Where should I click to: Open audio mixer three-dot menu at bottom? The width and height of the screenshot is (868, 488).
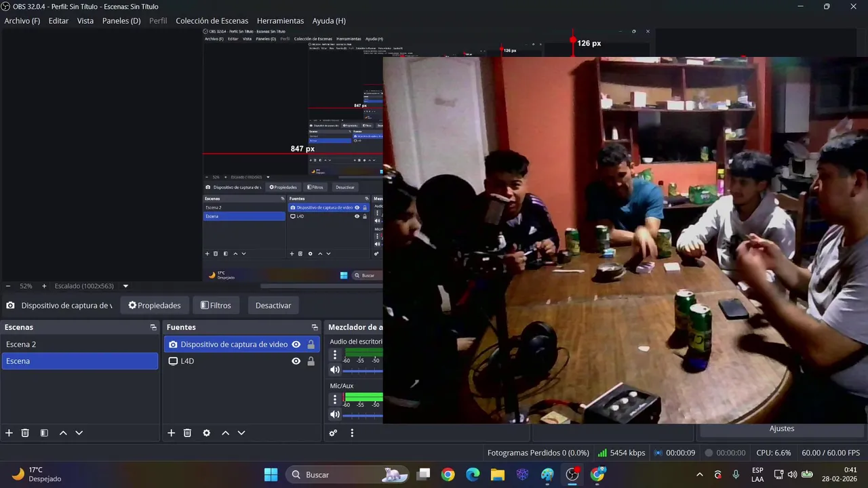352,433
